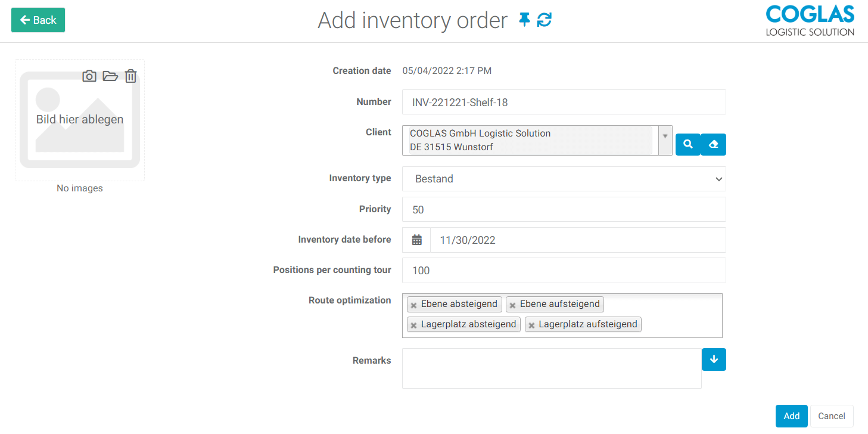Click the Add button
The width and height of the screenshot is (868, 434).
pos(791,416)
